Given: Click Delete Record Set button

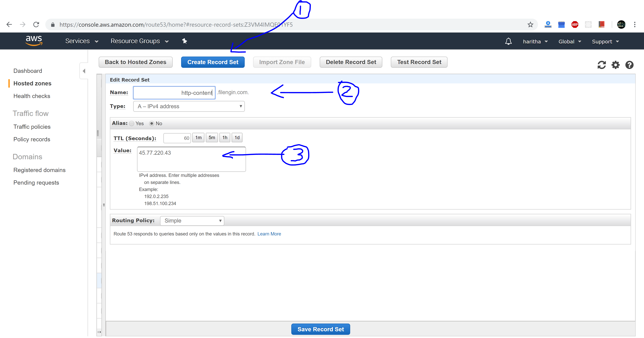Looking at the screenshot, I should tap(351, 62).
